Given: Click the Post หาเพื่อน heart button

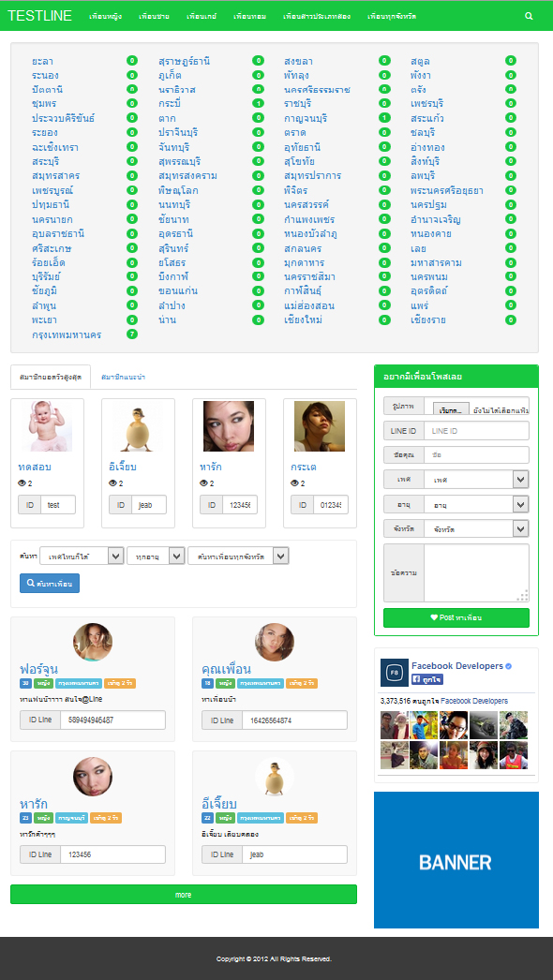Looking at the screenshot, I should point(456,617).
